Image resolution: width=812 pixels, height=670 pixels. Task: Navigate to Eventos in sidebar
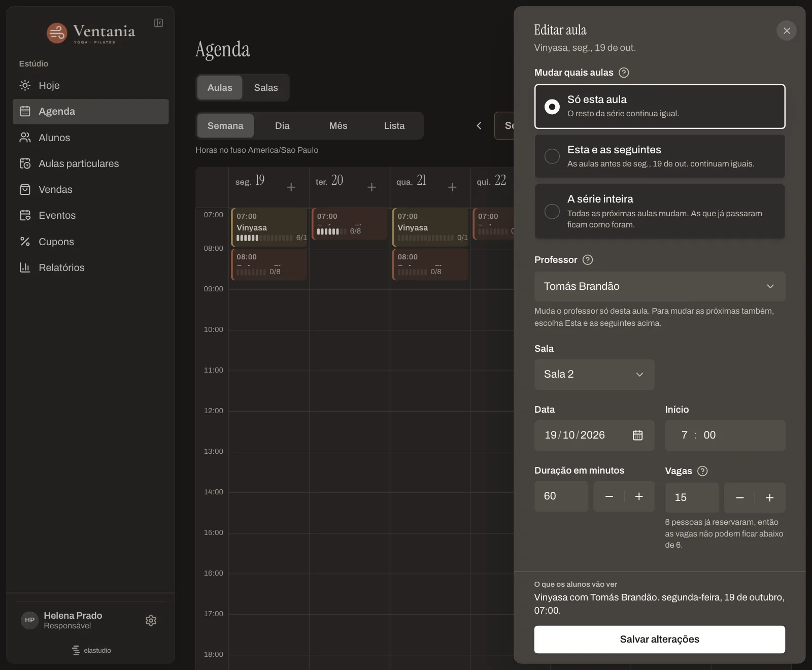91,215
